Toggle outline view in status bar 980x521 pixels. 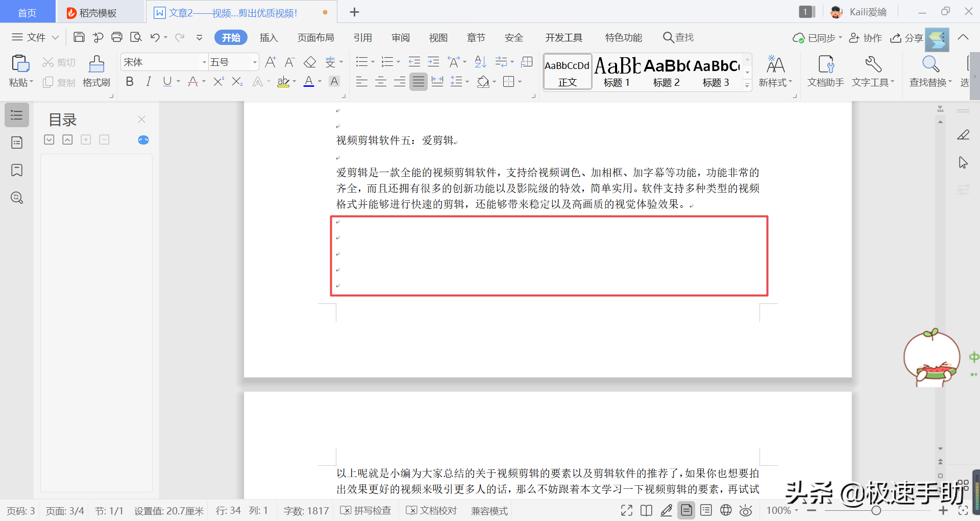click(706, 510)
